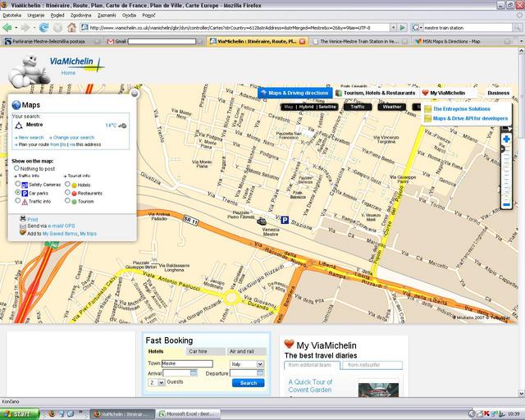Select the Safety Cameras radio button
The height and width of the screenshot is (420, 525).
[x=18, y=184]
